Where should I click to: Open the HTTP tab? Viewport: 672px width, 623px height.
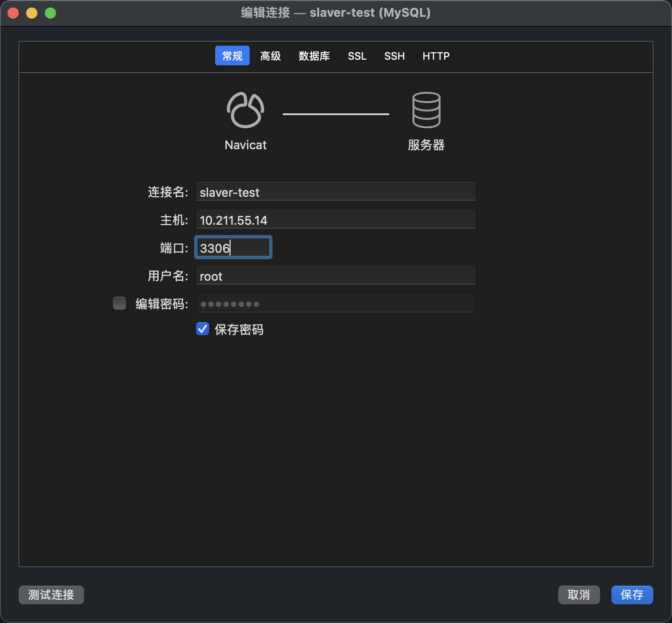click(436, 56)
